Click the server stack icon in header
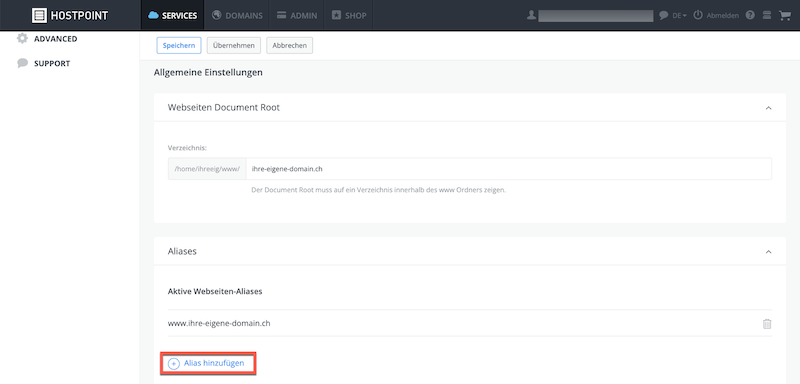Viewport: 800px width, 384px height. coord(766,15)
